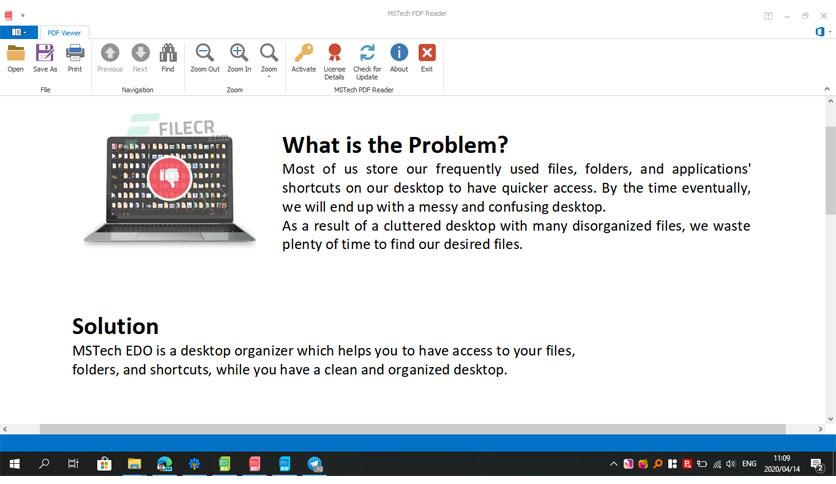This screenshot has width=836, height=484.
Task: Click the ribbon display options title bar button
Action: pos(768,16)
